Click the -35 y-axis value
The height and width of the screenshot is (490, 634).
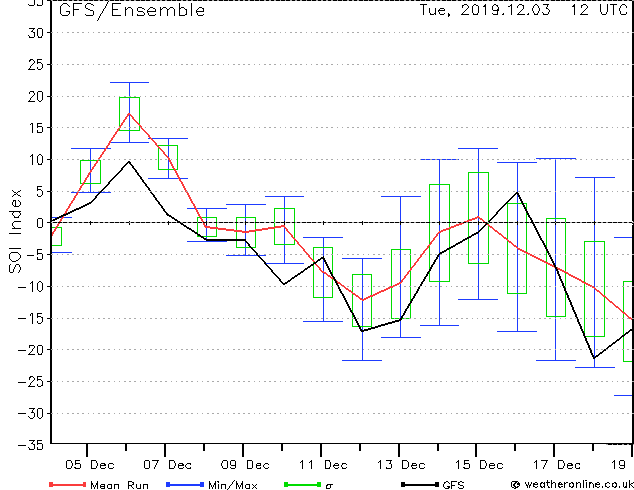coord(31,445)
